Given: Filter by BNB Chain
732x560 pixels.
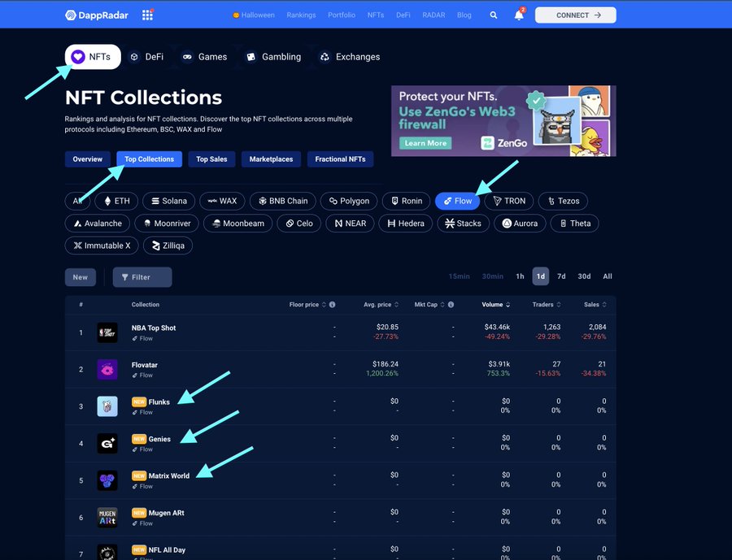Looking at the screenshot, I should coord(283,201).
